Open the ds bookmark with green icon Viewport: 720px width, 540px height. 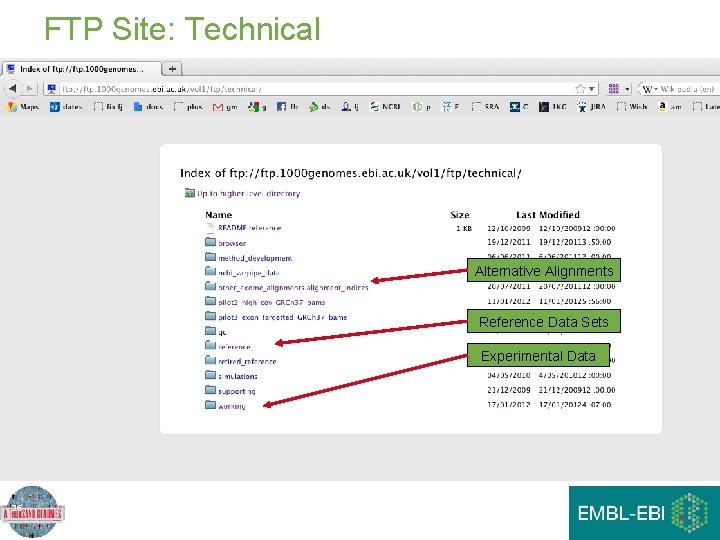pos(320,107)
